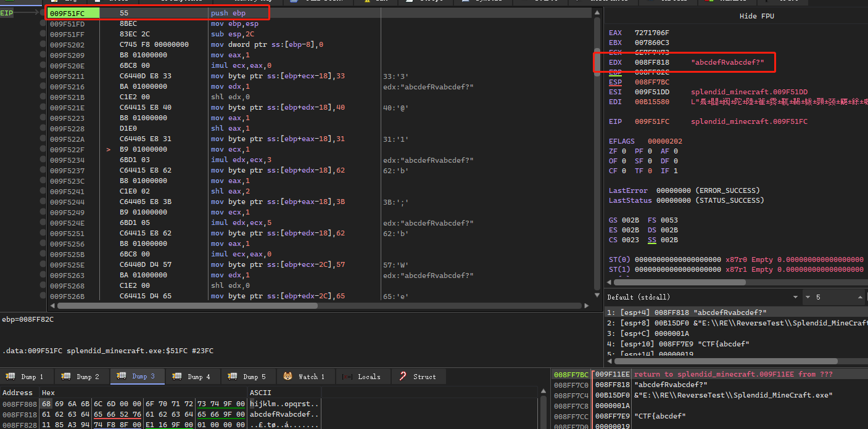Click the Locals tab icon

click(347, 377)
